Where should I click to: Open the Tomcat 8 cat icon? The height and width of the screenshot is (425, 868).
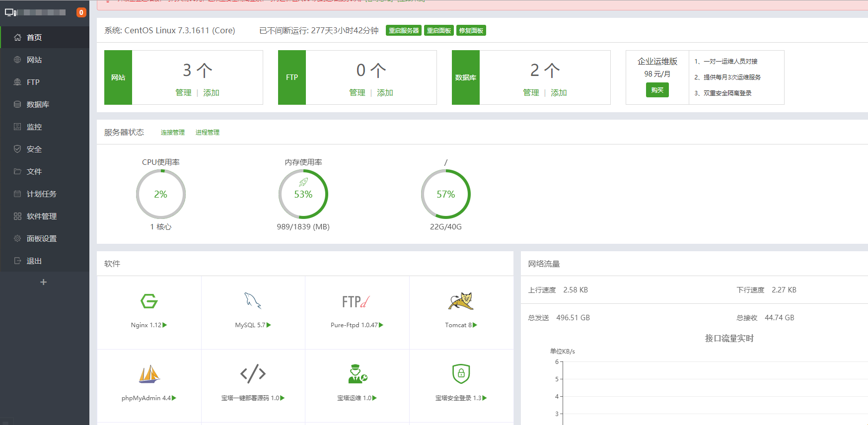(461, 301)
